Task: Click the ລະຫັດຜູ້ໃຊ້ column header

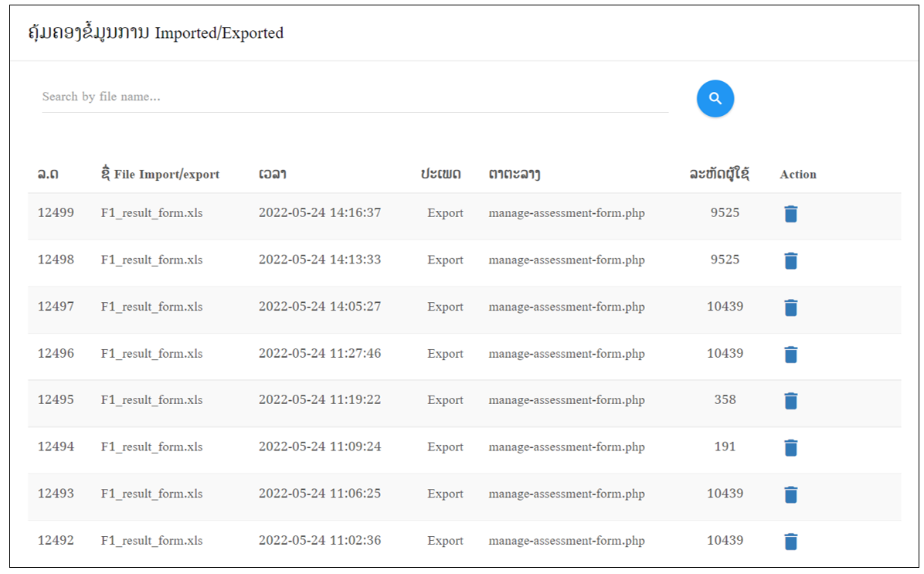Action: click(719, 174)
